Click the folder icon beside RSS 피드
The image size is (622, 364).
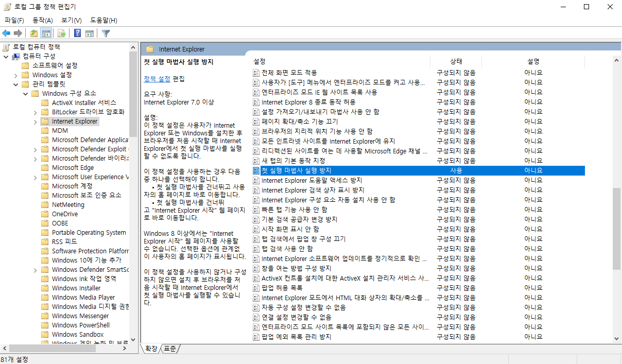[45, 242]
